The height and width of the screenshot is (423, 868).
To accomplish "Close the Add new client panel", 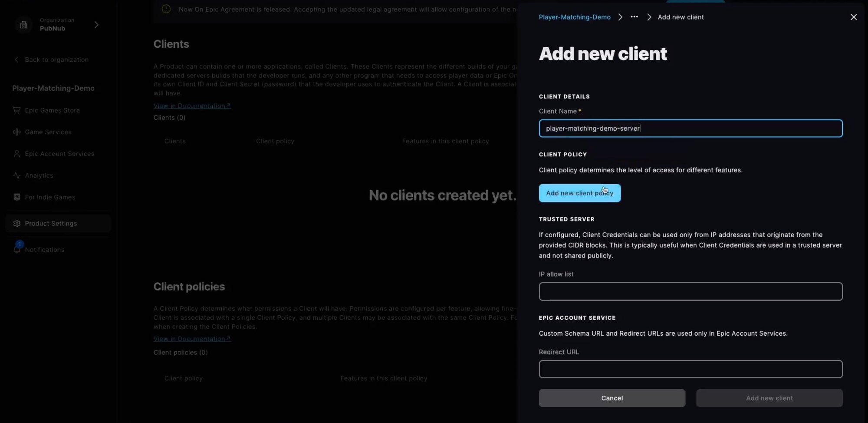I will [x=853, y=17].
